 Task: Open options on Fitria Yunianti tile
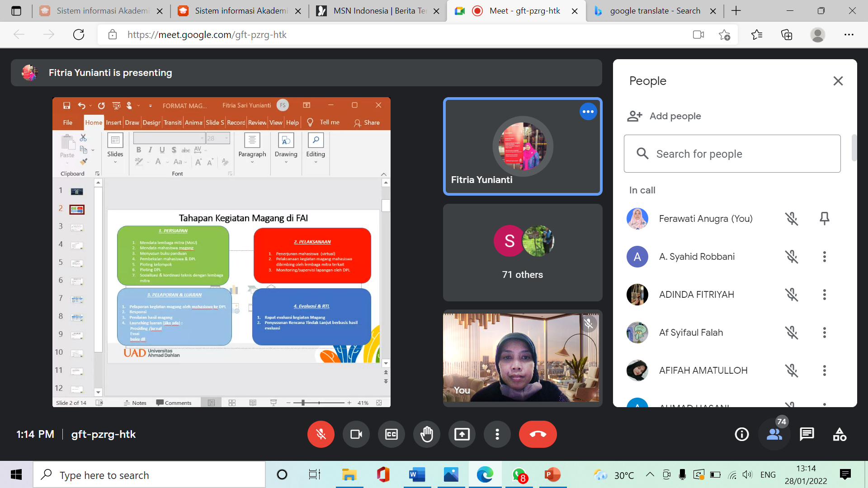tap(588, 112)
